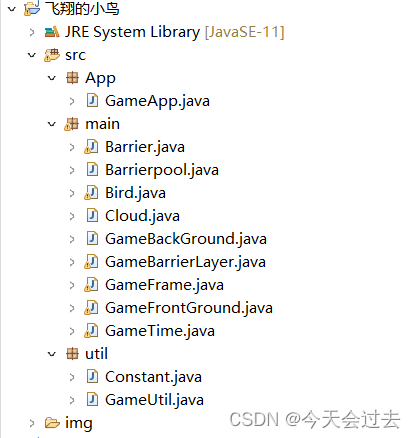Click the Barrierpool.java file icon
416x438 pixels.
(92, 170)
